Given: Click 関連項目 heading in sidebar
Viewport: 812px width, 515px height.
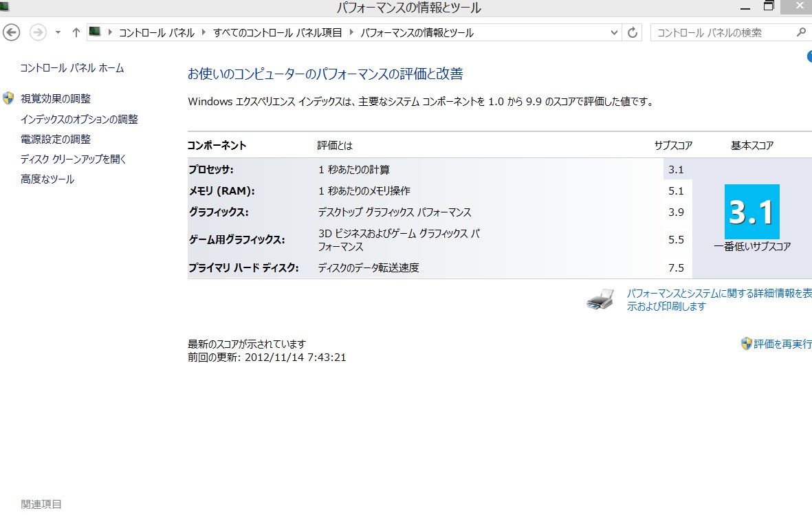Looking at the screenshot, I should click(x=41, y=504).
